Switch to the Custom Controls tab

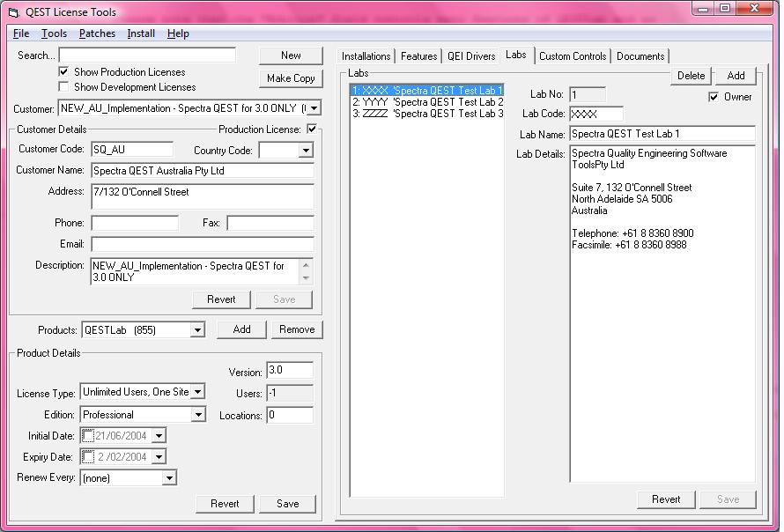click(x=573, y=56)
